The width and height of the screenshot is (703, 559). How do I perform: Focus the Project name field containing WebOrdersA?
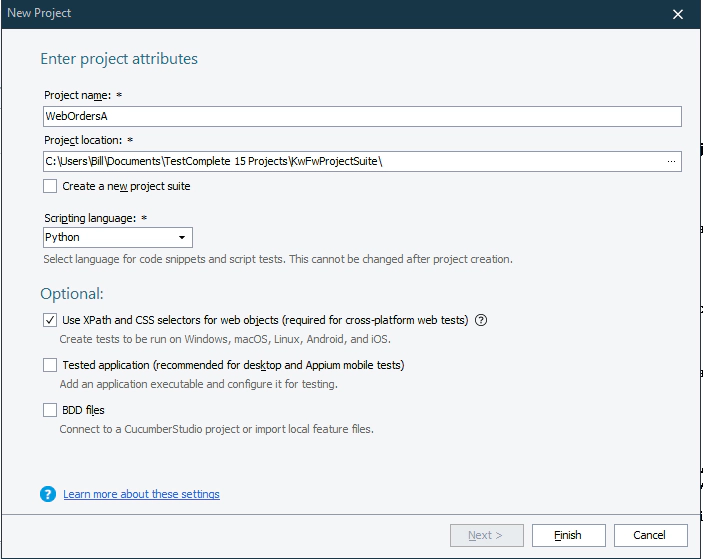[361, 116]
